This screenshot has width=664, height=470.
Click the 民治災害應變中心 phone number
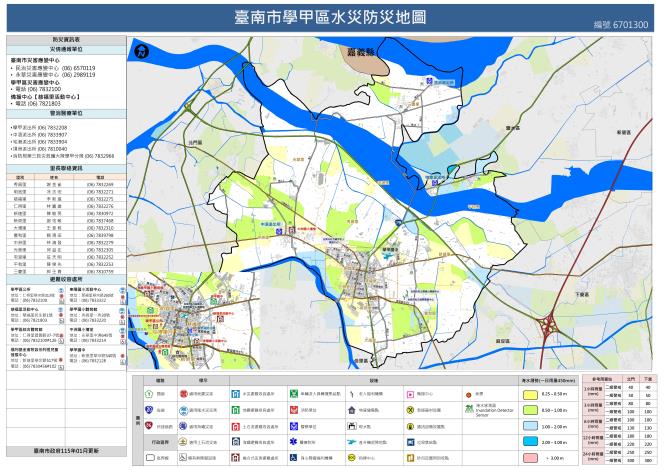[82, 69]
